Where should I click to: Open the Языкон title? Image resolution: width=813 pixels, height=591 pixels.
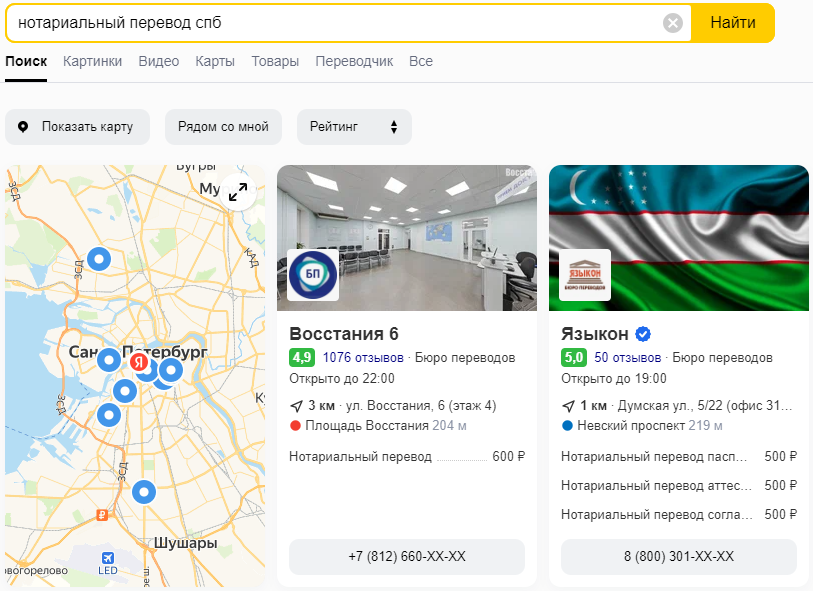[595, 334]
